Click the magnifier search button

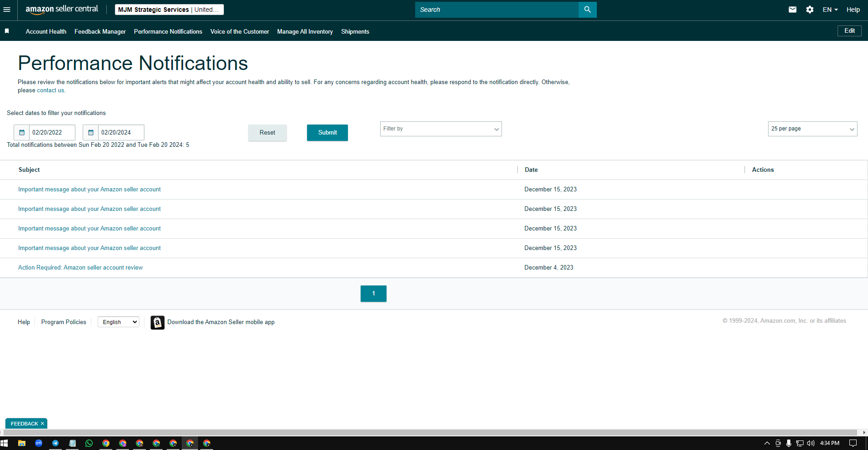tap(587, 10)
